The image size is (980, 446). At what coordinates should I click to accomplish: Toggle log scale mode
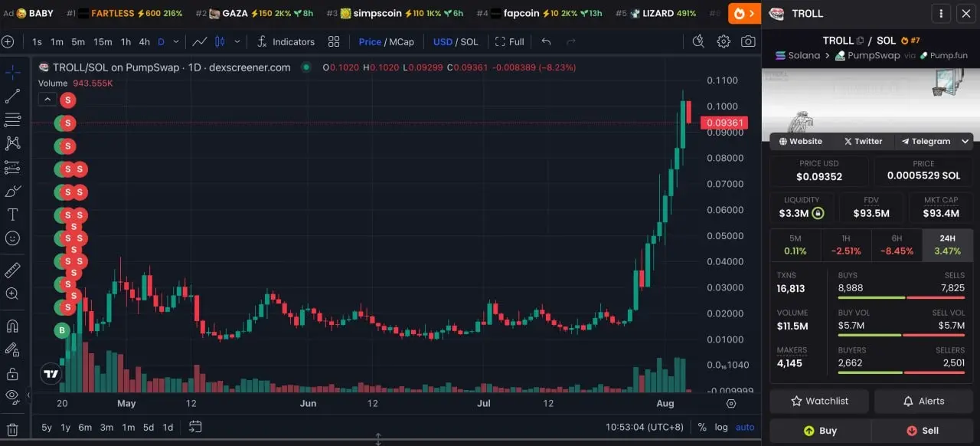(x=721, y=427)
